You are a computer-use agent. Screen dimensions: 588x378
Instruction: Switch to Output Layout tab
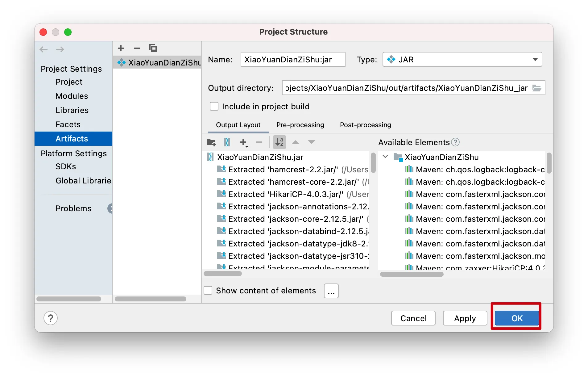click(x=238, y=125)
